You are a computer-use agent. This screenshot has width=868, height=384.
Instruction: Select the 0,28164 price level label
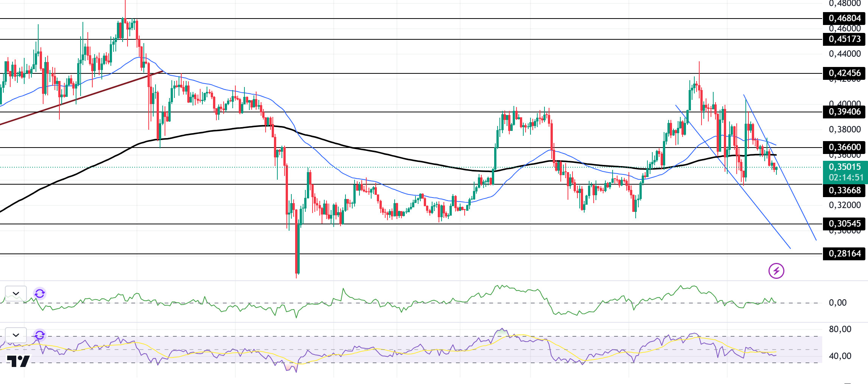coord(844,253)
